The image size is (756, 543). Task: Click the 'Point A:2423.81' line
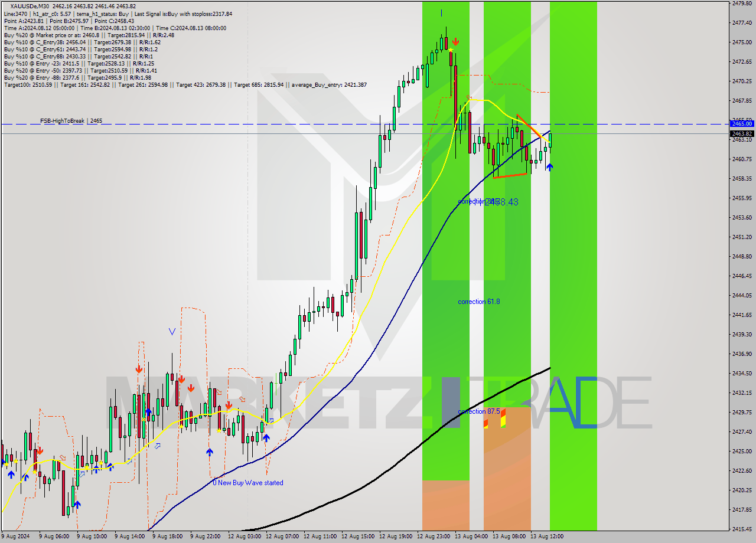[x=69, y=21]
